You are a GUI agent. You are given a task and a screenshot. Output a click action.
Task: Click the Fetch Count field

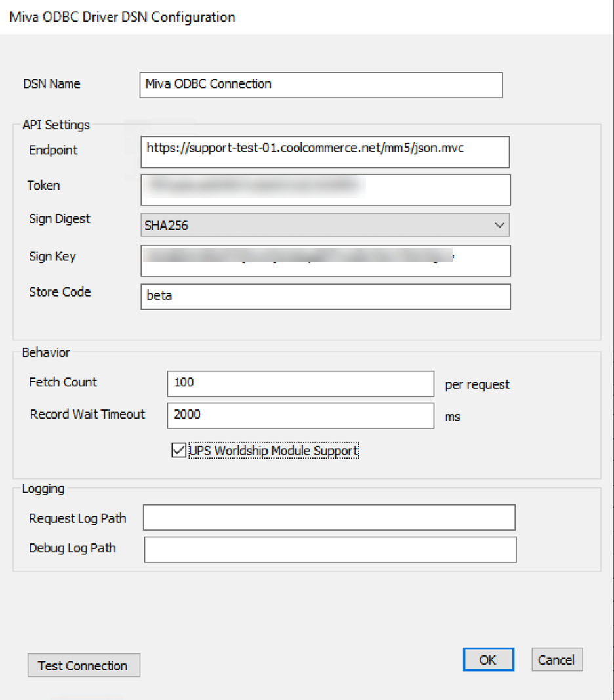click(x=300, y=384)
